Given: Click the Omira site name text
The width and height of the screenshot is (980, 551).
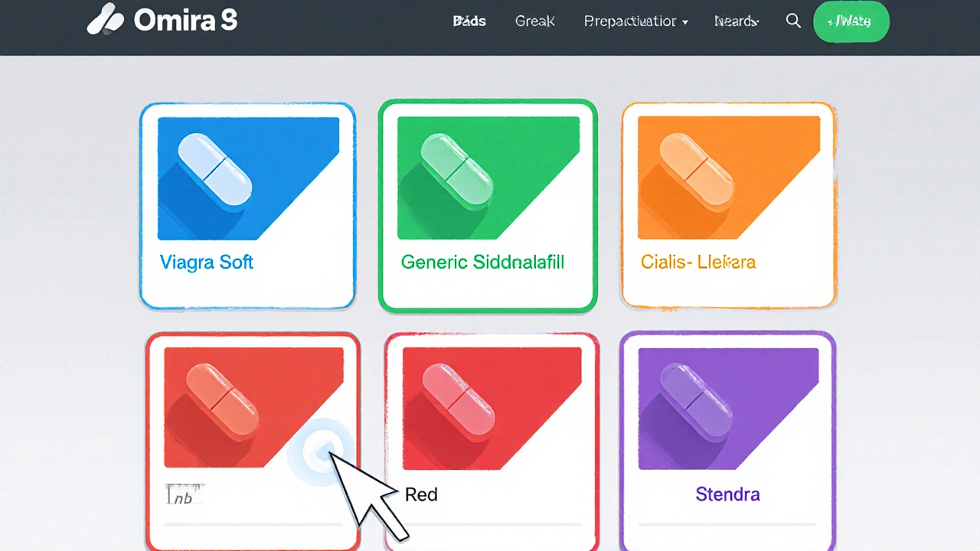Looking at the screenshot, I should tap(185, 21).
